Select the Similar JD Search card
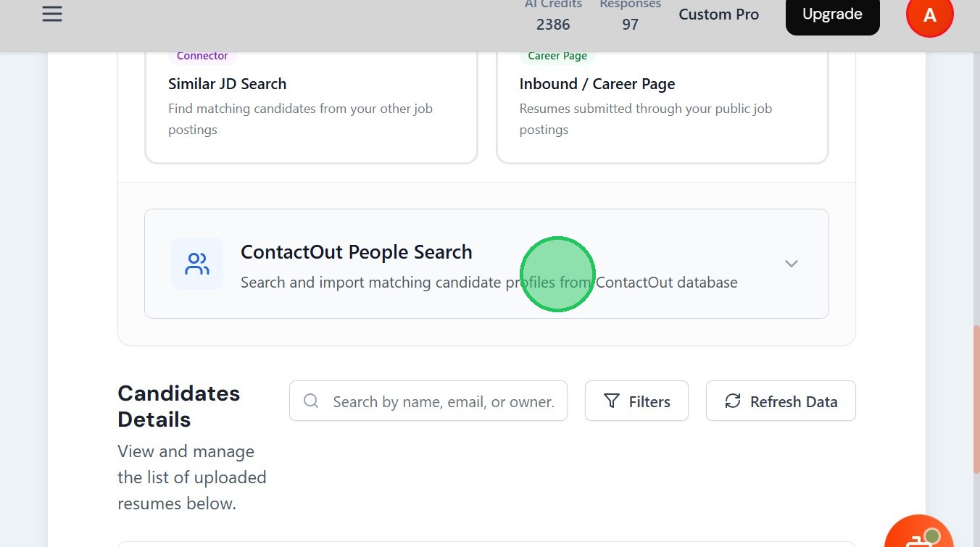 click(x=311, y=107)
